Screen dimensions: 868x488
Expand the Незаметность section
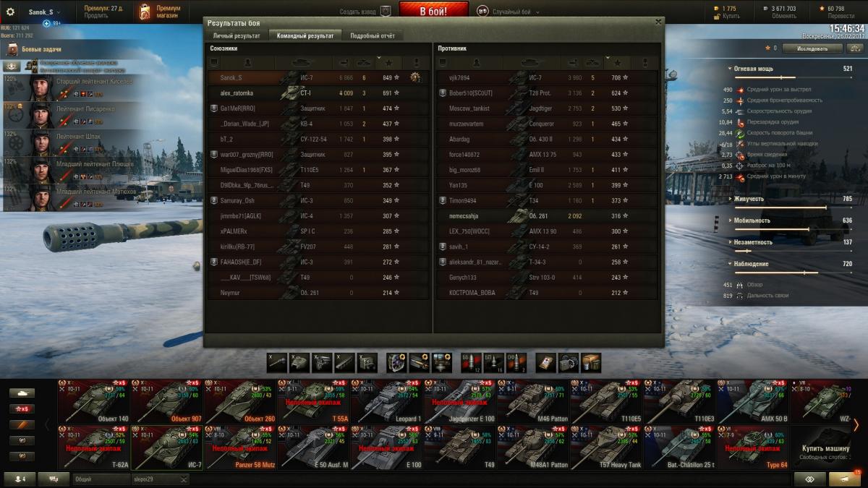(x=751, y=242)
